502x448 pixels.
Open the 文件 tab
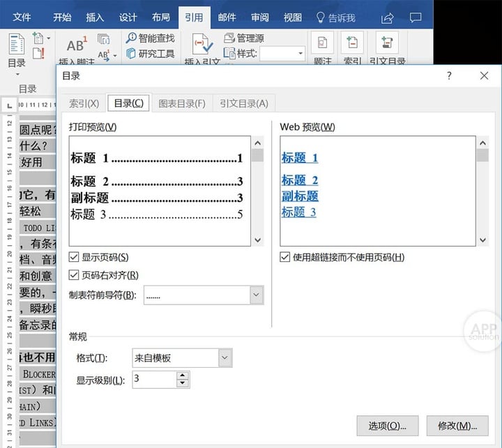[22, 17]
